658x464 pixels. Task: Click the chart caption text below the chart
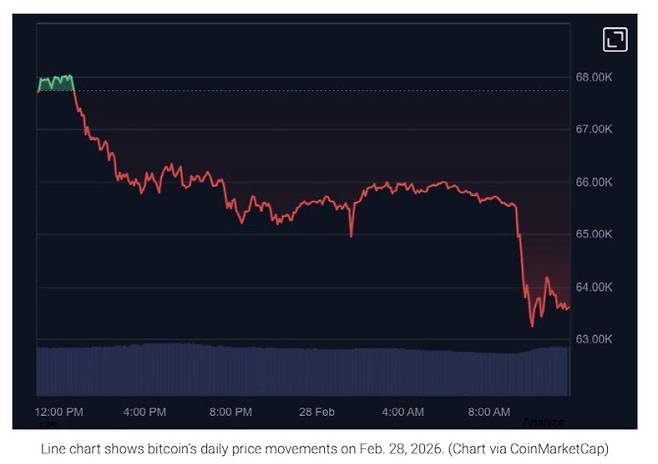[x=324, y=449]
